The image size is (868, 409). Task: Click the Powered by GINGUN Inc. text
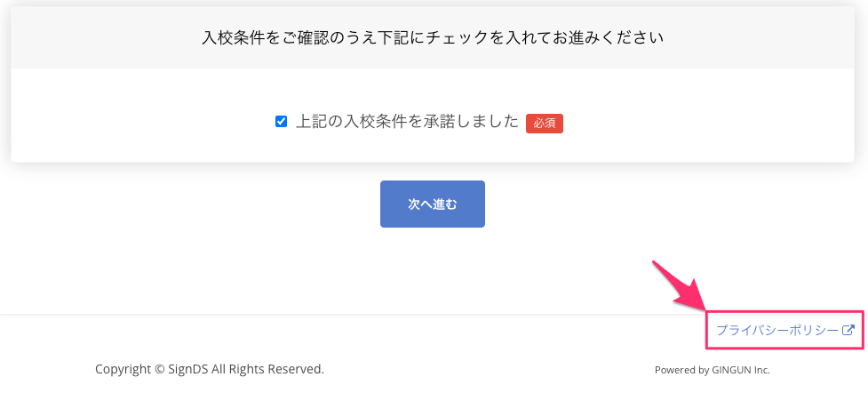point(712,369)
